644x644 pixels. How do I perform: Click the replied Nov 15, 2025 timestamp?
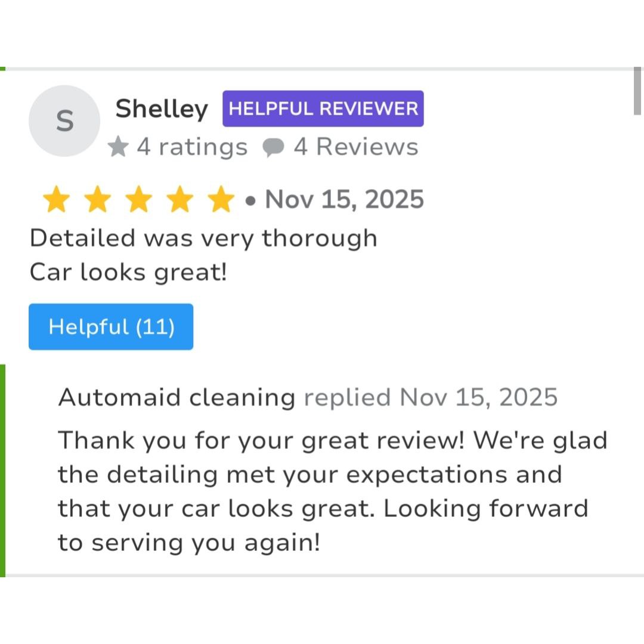(431, 398)
